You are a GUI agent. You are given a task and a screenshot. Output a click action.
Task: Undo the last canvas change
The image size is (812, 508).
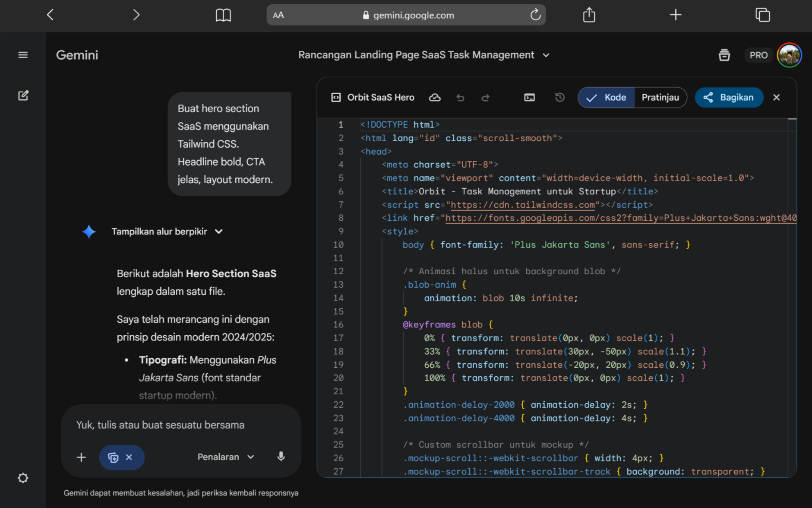(x=460, y=98)
